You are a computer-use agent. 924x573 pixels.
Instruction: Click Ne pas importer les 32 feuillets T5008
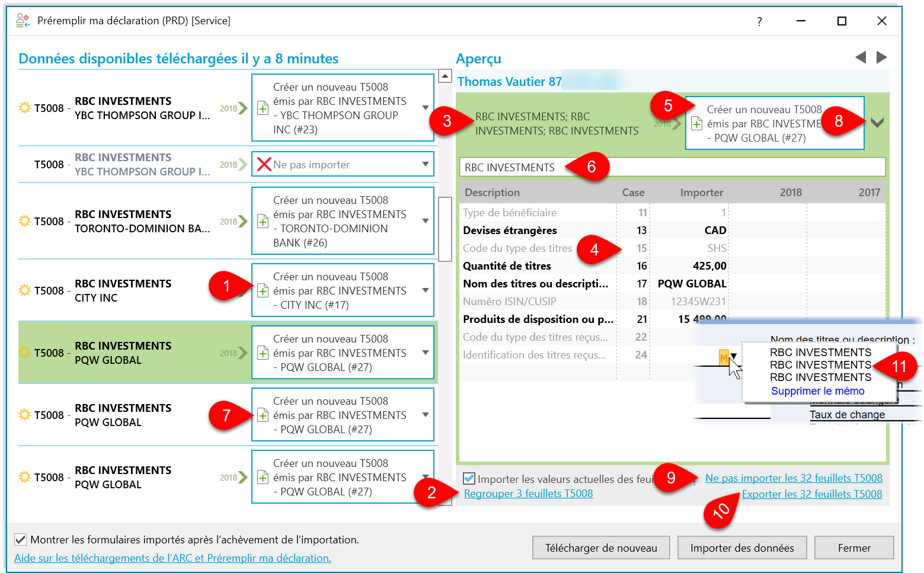(x=794, y=478)
